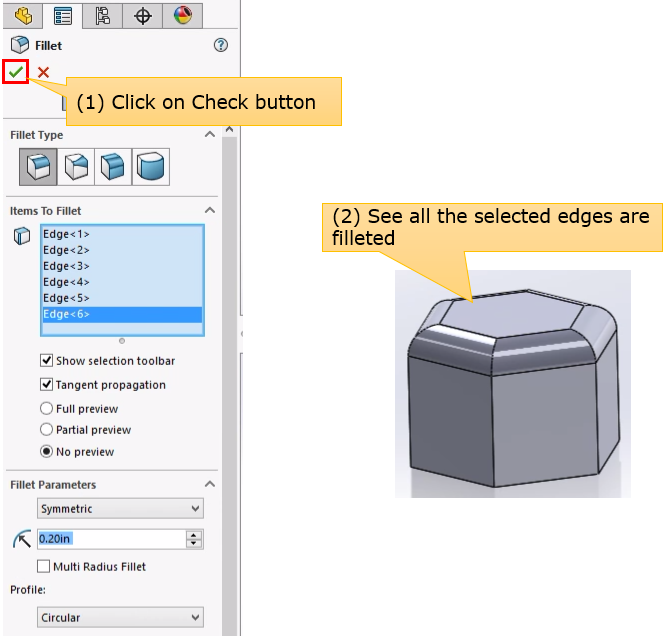Choose the Partial preview option
This screenshot has width=668, height=641.
click(46, 429)
